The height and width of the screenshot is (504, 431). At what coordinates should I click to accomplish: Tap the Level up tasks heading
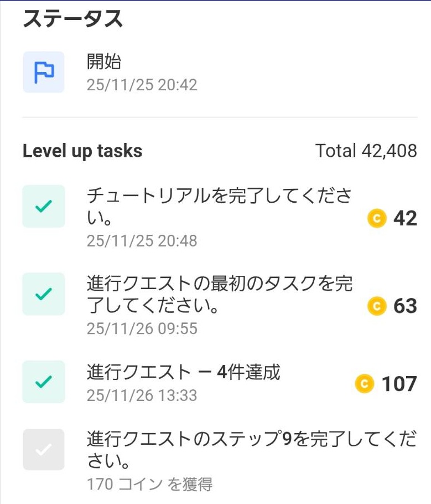tap(82, 151)
